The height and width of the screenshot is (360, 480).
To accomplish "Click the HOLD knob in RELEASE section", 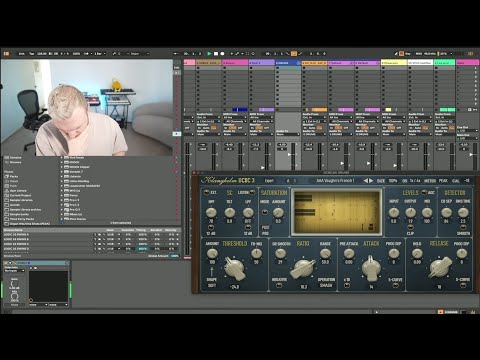I will 417,254.
